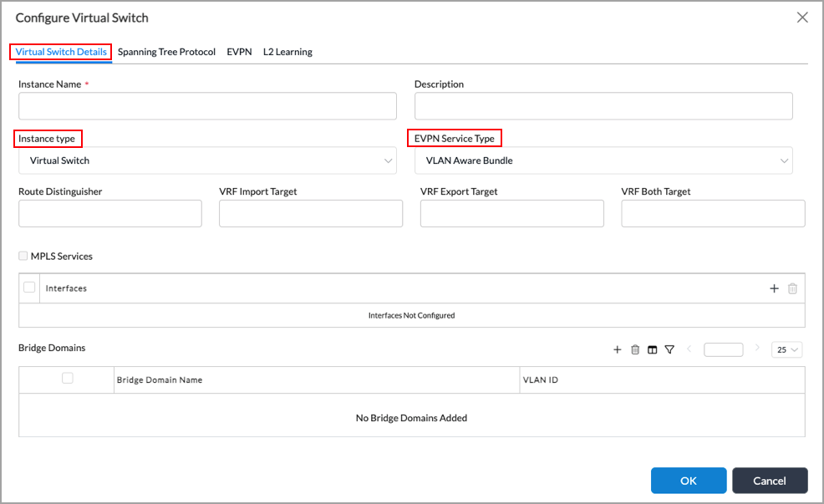
Task: Delete selected bridge domains using trash icon
Action: pyautogui.click(x=635, y=349)
